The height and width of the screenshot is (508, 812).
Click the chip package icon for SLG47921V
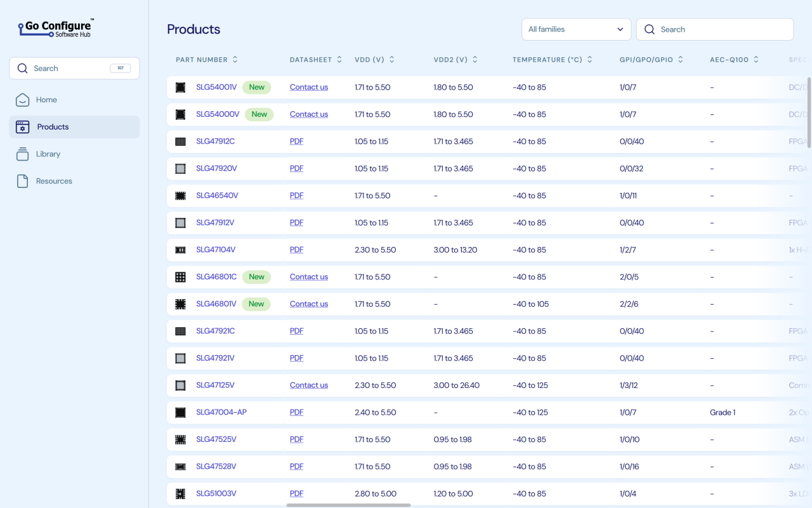180,358
